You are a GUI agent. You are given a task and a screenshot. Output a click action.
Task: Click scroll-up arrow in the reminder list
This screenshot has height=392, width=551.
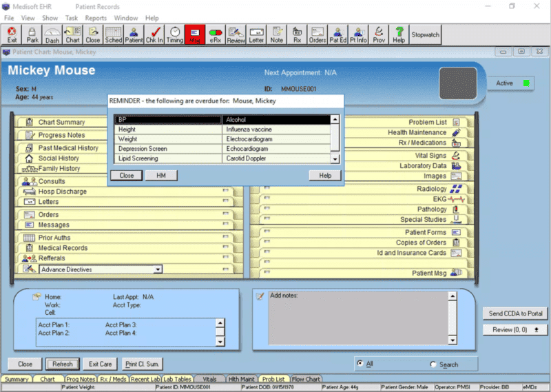pos(335,119)
